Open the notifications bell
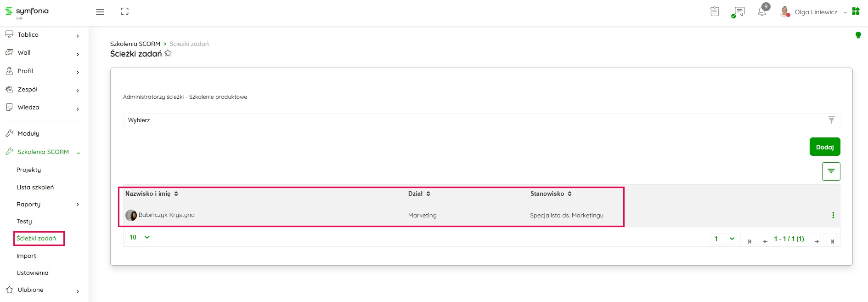 (762, 11)
